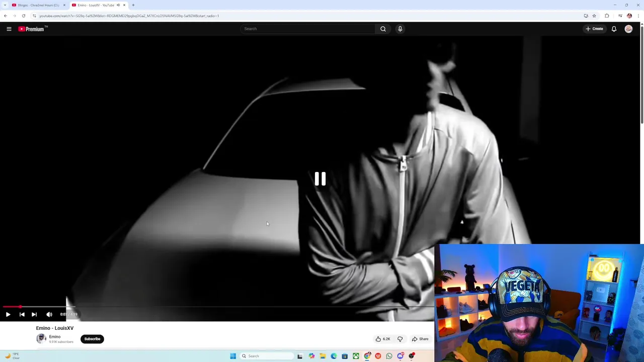644x362 pixels.
Task: Resume the video with the play button
Action: pyautogui.click(x=8, y=314)
